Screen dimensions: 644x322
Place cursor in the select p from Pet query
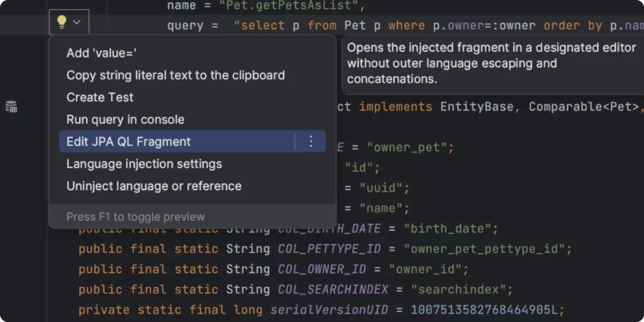click(347, 25)
